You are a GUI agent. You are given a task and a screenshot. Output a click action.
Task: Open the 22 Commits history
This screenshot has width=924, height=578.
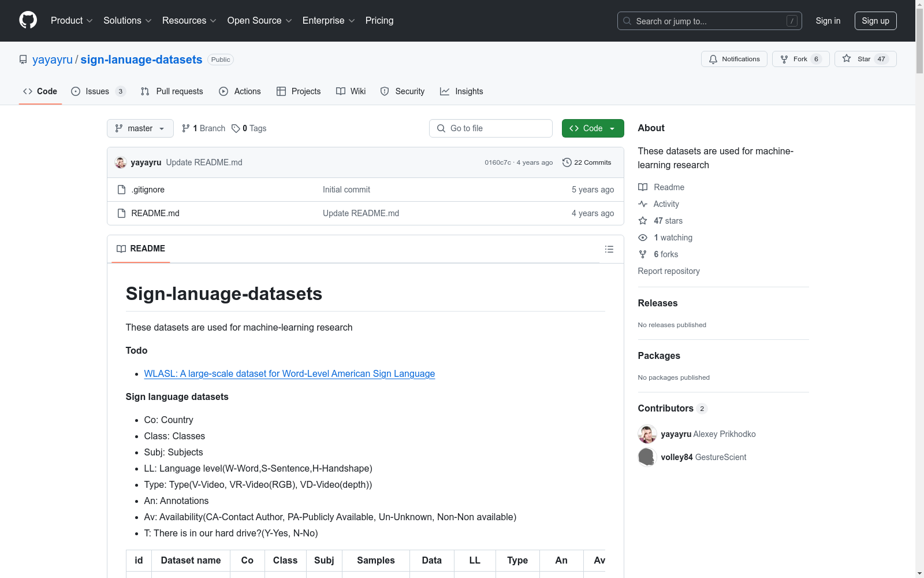click(x=587, y=162)
